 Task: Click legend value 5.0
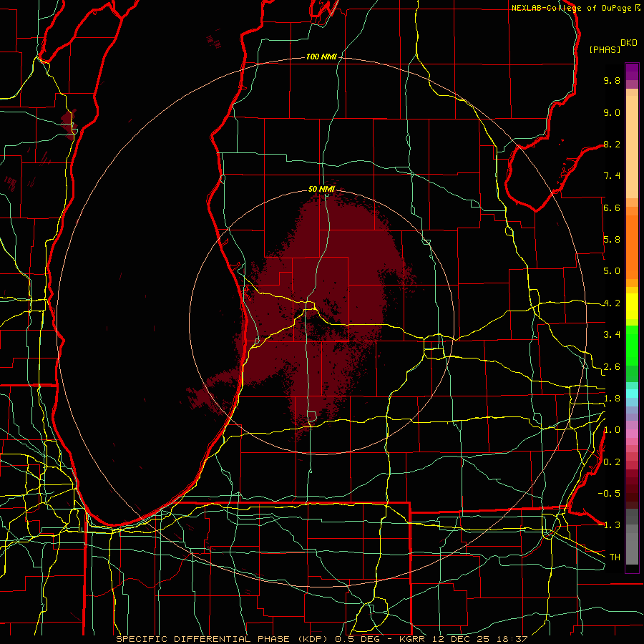click(612, 271)
